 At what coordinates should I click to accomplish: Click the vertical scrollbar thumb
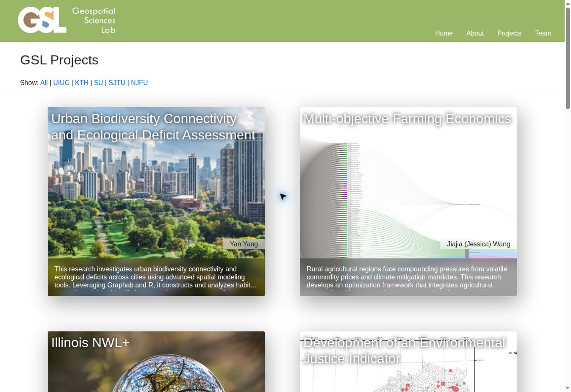[568, 58]
